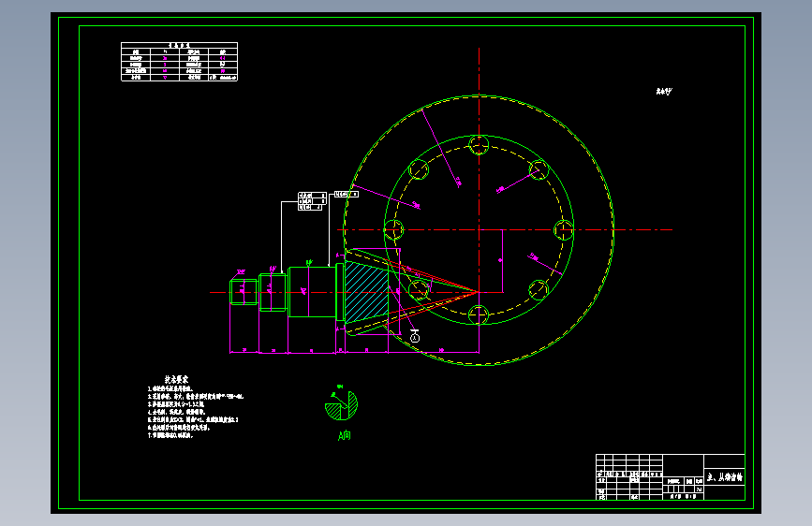Select the leftmost bolt hole on horizontal centerline
This screenshot has height=526, width=812.
pyautogui.click(x=393, y=229)
